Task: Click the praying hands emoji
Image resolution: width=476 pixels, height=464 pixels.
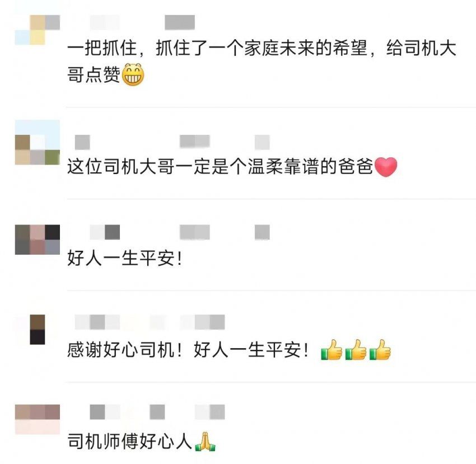Action: point(205,441)
